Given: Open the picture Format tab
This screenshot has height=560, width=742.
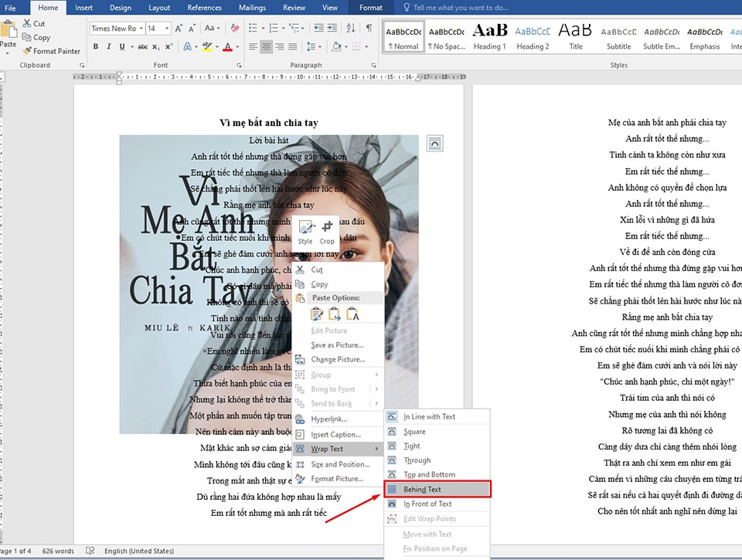Looking at the screenshot, I should (370, 8).
